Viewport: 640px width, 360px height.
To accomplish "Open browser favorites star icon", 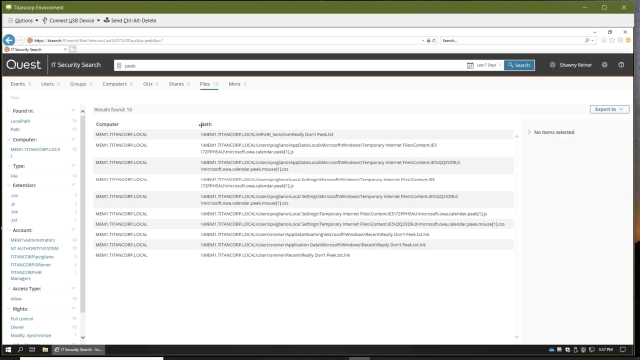I will pyautogui.click(x=612, y=40).
